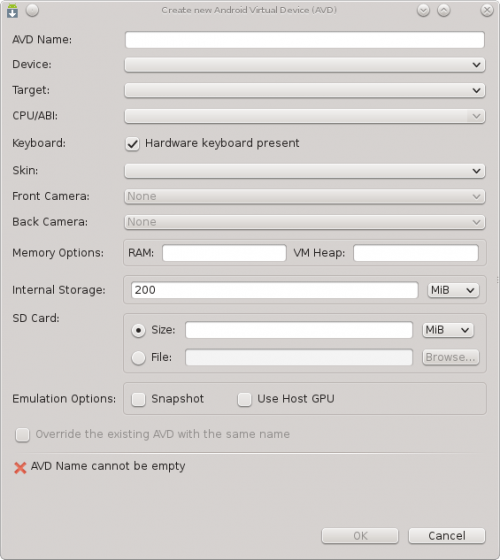This screenshot has width=500, height=560.
Task: Open the Back Camera dropdown
Action: click(305, 222)
